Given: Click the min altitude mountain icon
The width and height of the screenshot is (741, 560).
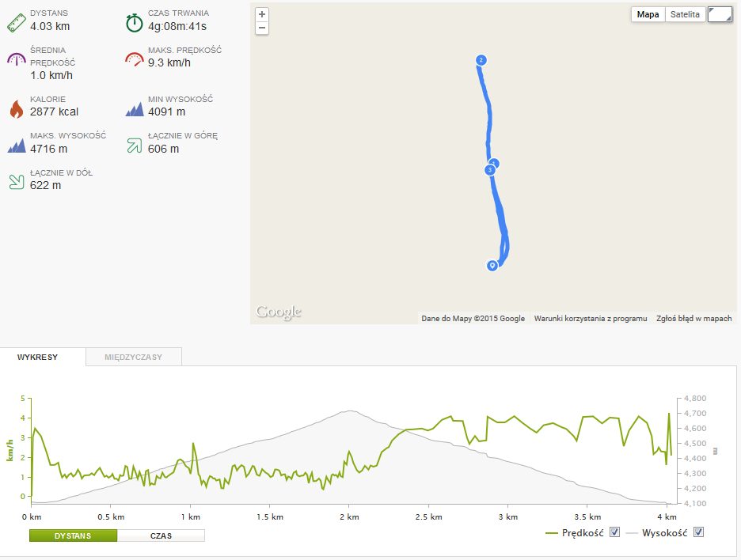Looking at the screenshot, I should pos(135,109).
